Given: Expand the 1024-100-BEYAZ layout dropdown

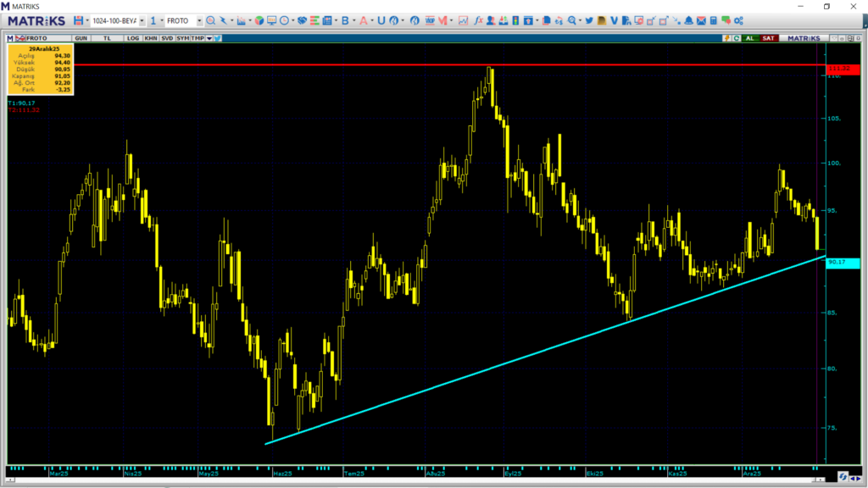Looking at the screenshot, I should click(141, 20).
